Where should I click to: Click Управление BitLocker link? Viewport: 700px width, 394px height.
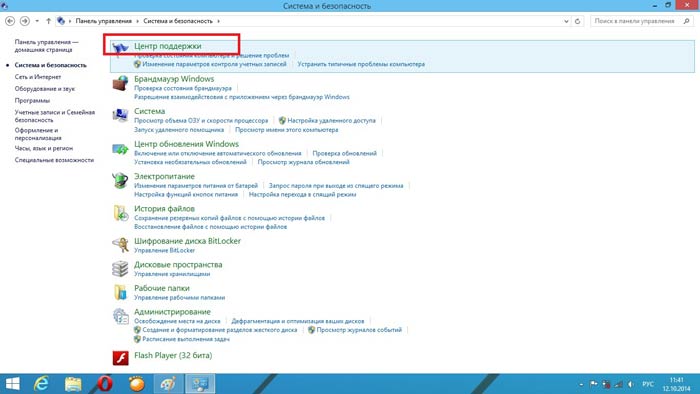pyautogui.click(x=164, y=250)
